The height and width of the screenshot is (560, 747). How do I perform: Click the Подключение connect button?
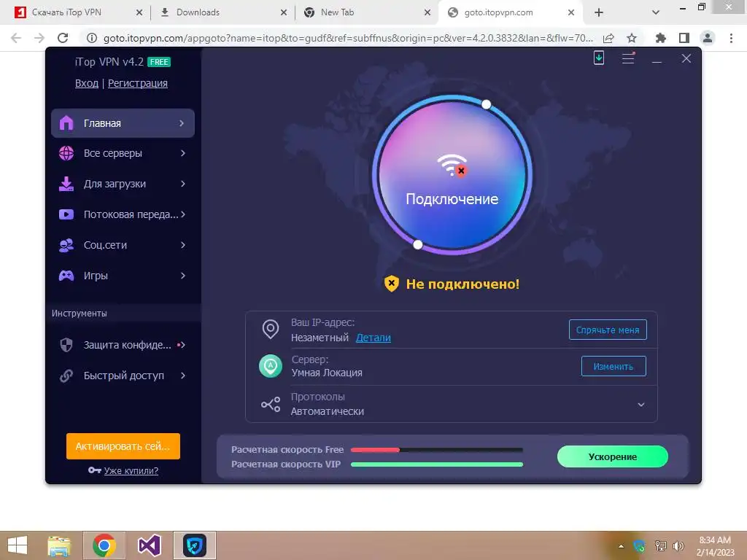point(452,174)
